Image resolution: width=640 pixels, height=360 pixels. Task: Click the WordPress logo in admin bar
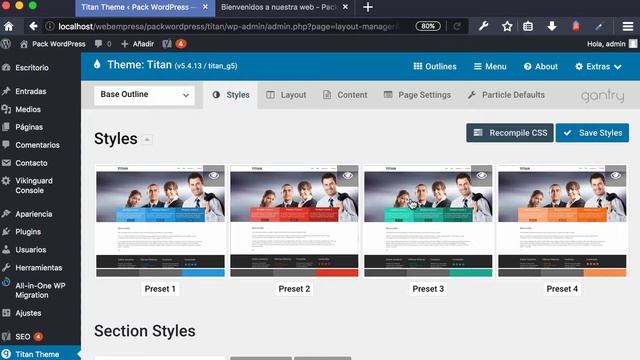click(6, 44)
